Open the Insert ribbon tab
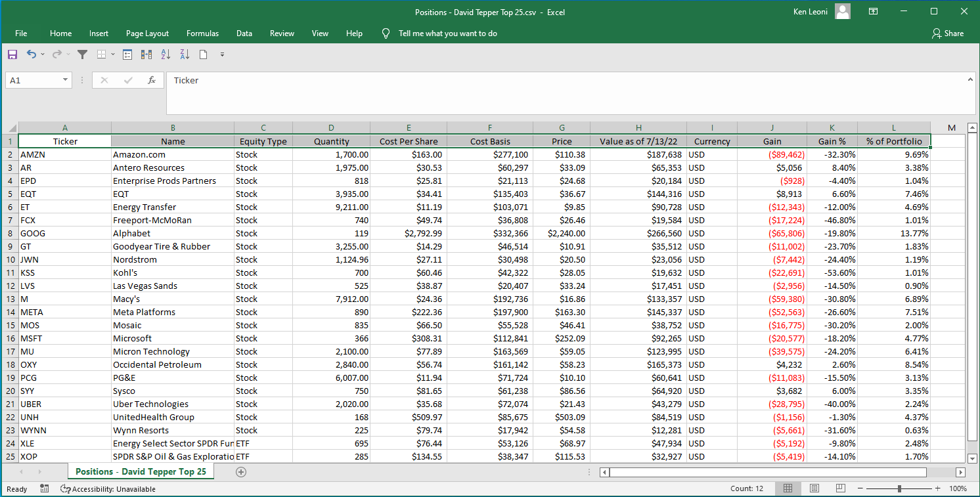Image resolution: width=980 pixels, height=497 pixels. coord(99,33)
